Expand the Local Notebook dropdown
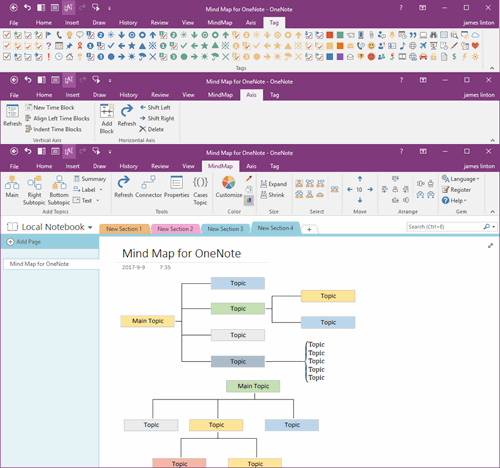Viewport: 500px width, 468px height. click(x=90, y=227)
